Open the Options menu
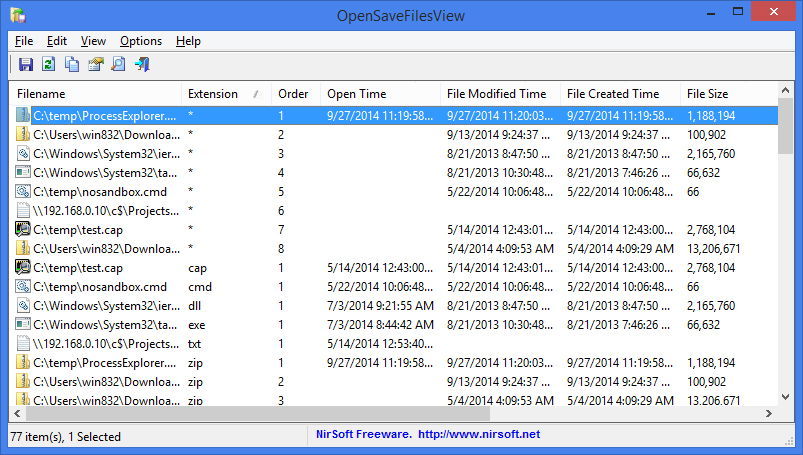The image size is (803, 455). click(x=141, y=41)
